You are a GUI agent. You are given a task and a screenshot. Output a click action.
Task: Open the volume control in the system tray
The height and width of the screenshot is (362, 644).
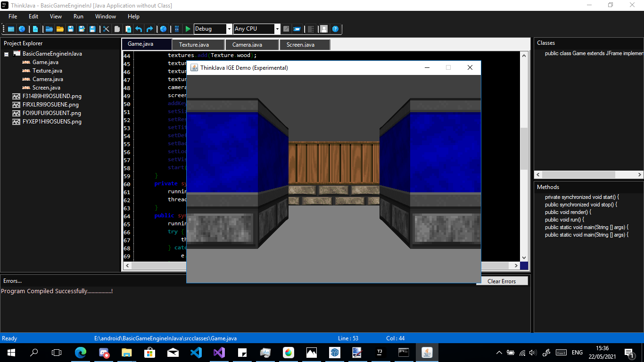(532, 352)
